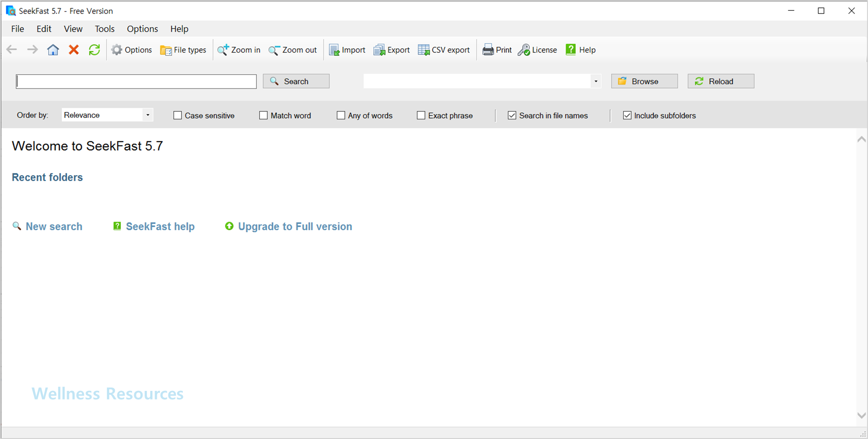
Task: Open the File menu
Action: (18, 29)
